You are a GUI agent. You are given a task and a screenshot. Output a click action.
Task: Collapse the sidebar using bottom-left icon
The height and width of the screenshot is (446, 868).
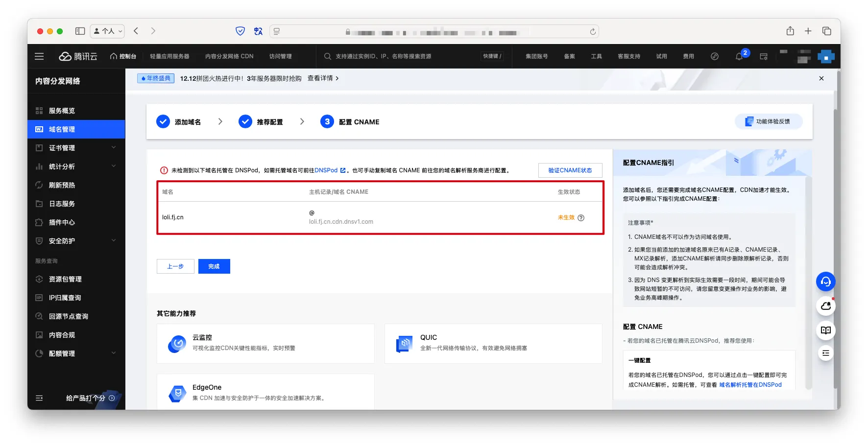point(39,398)
